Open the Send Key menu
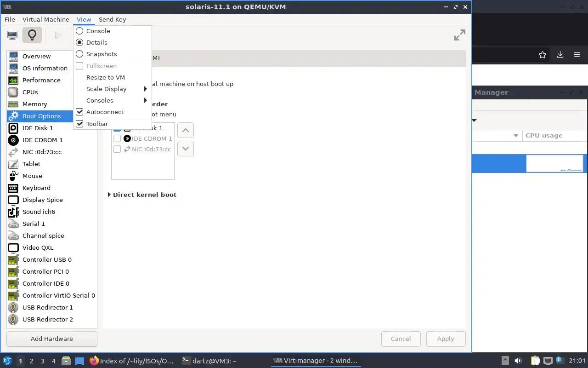The image size is (588, 368). click(112, 19)
